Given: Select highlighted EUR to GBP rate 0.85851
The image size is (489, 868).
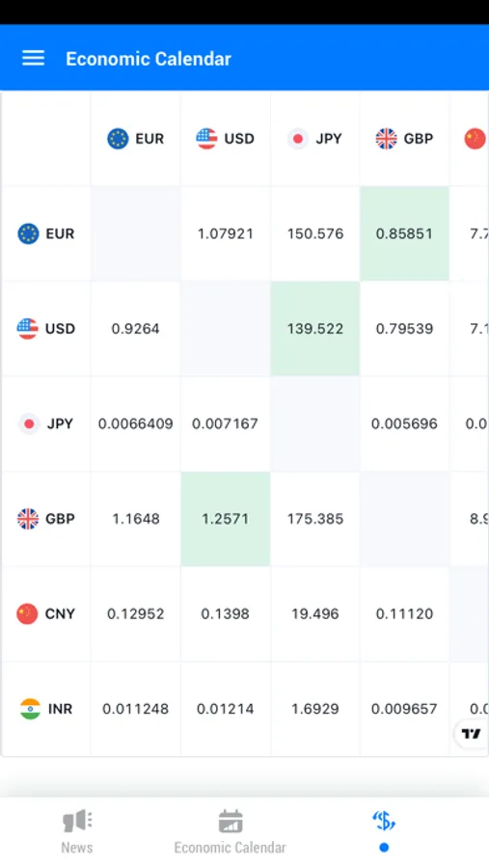Looking at the screenshot, I should click(404, 233).
